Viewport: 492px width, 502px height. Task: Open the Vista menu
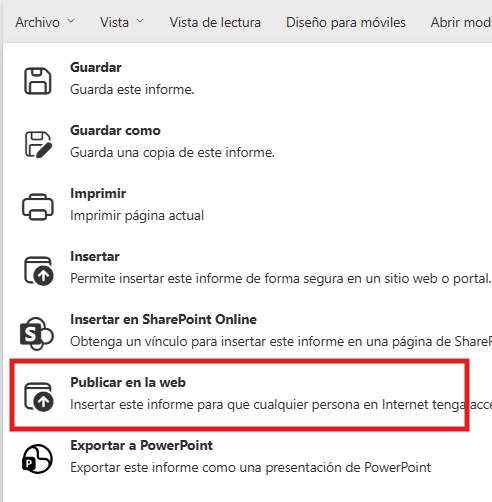122,22
